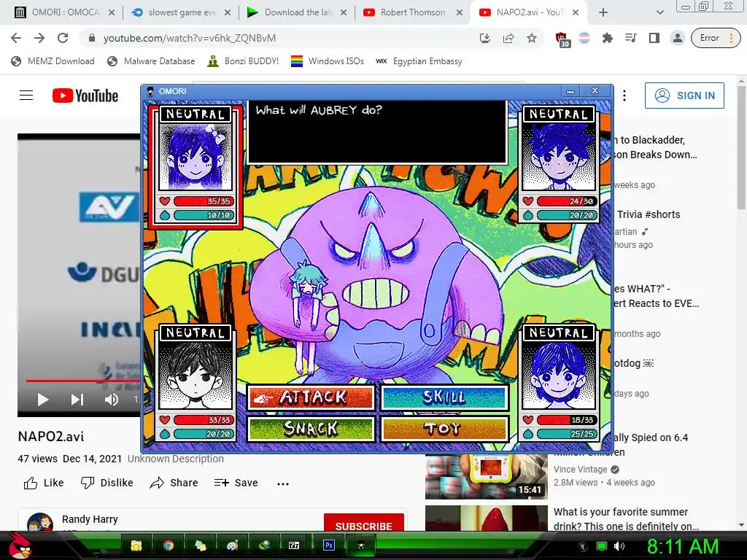Reload the YouTube page
The image size is (747, 560).
(x=63, y=38)
